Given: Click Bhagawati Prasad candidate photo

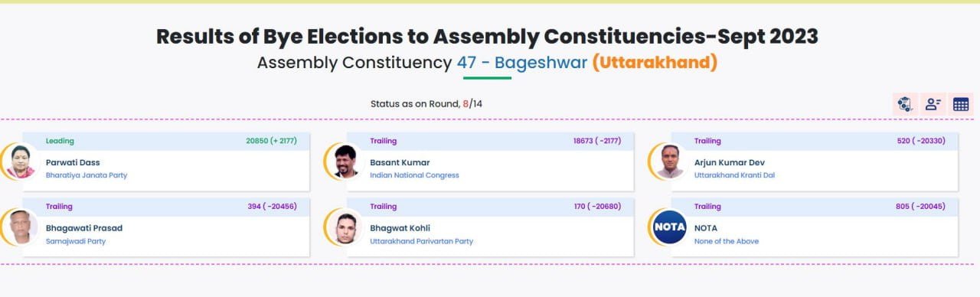Looking at the screenshot, I should 20,227.
